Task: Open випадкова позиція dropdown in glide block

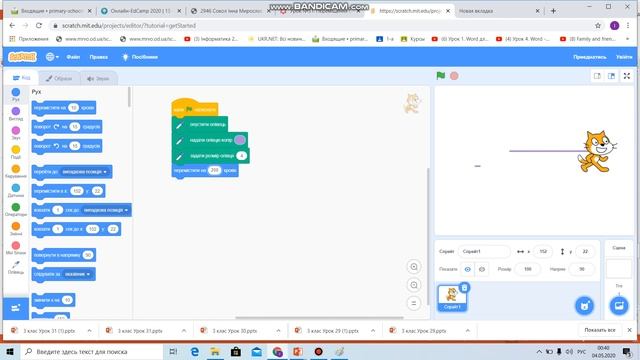Action: [106, 210]
